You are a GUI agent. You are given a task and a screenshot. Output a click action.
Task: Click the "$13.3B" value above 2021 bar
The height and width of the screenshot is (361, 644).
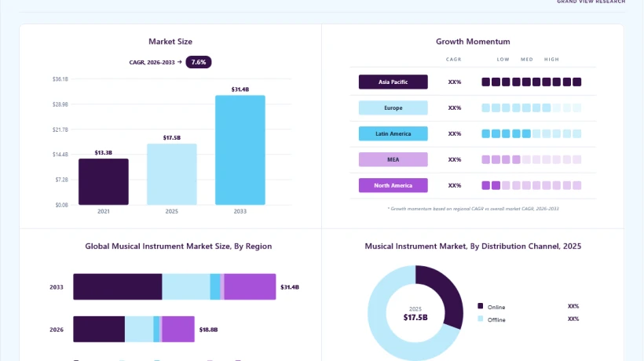104,152
